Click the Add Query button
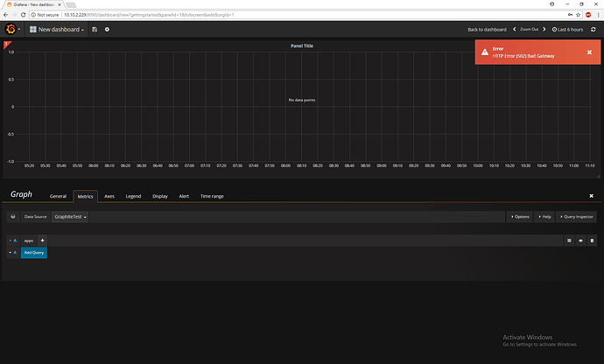 point(34,253)
